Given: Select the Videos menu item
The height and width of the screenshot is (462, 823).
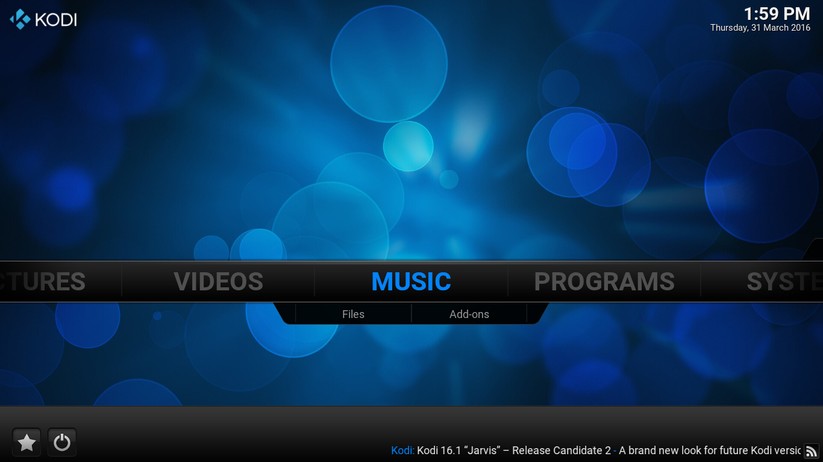Looking at the screenshot, I should [x=218, y=282].
